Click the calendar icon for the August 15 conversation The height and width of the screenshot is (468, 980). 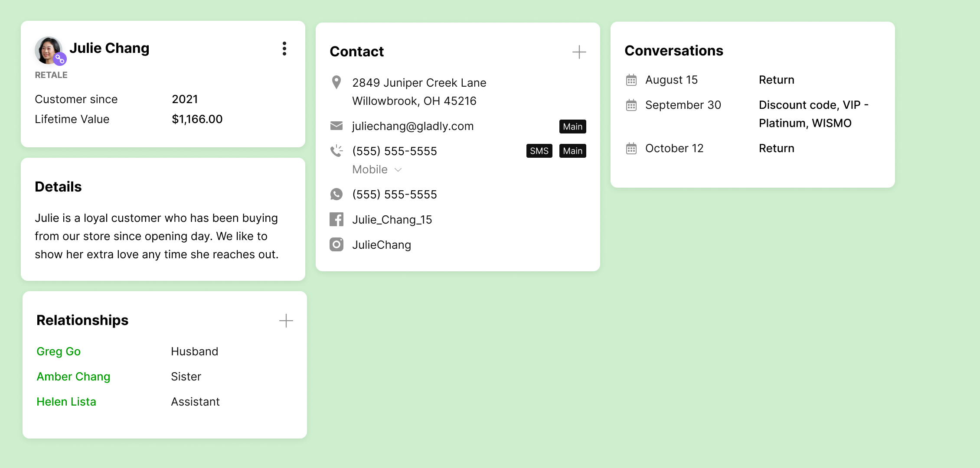coord(631,80)
